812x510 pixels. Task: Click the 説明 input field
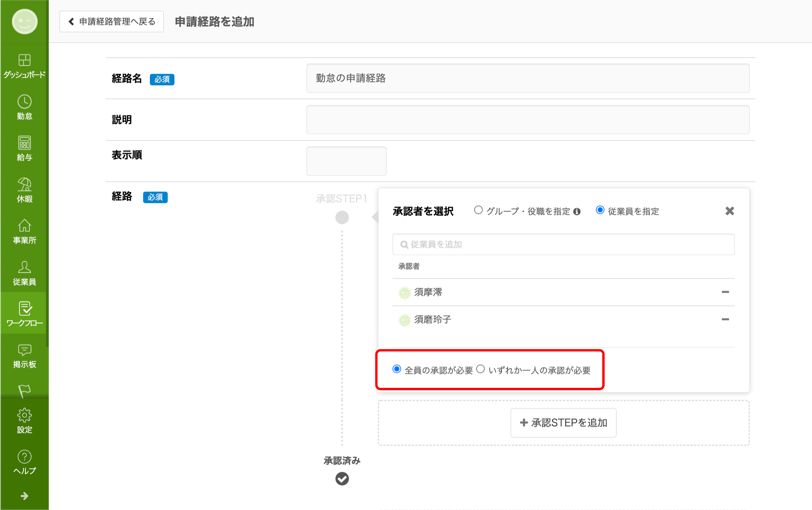coord(528,119)
